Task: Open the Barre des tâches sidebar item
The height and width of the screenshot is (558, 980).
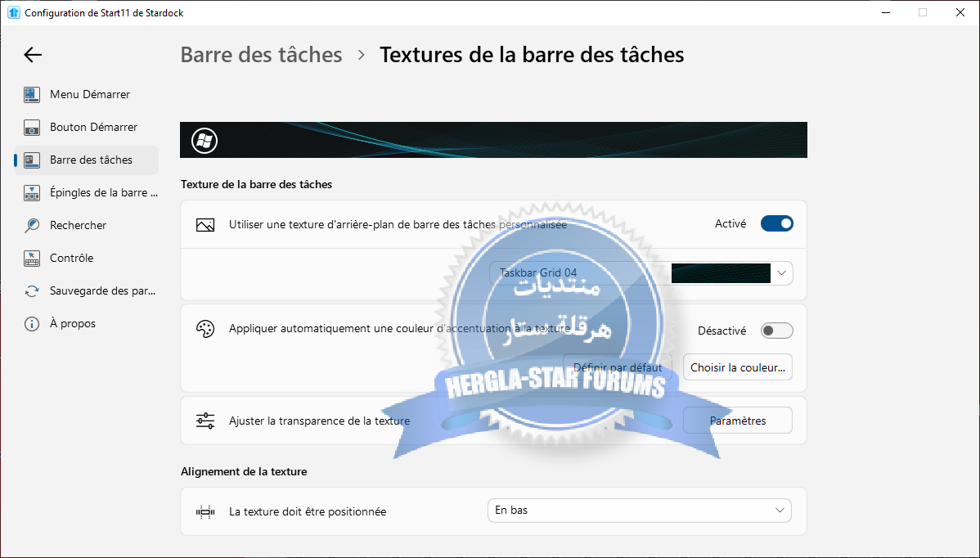Action: click(86, 160)
